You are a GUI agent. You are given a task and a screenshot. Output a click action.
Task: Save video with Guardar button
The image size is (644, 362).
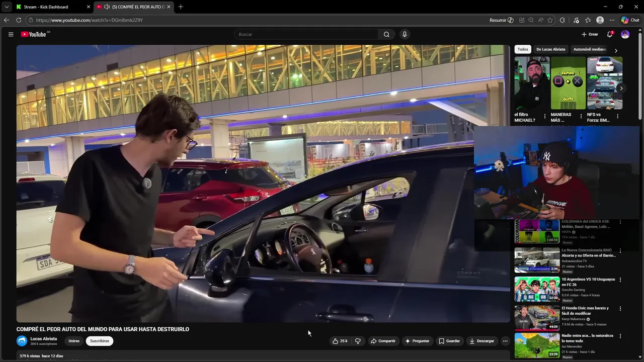click(449, 341)
